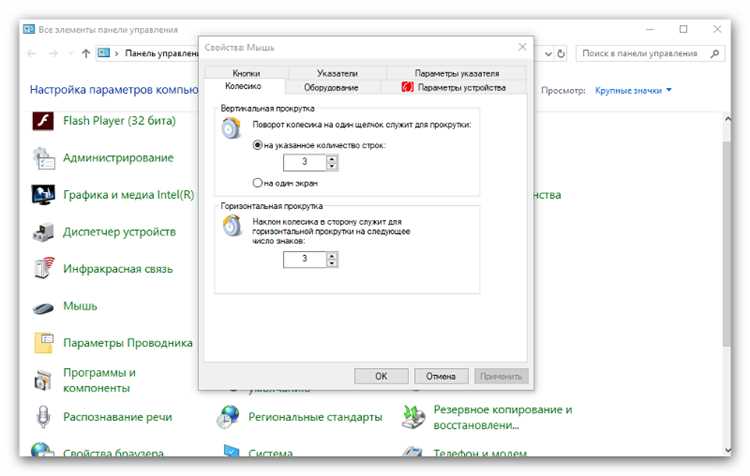Decrease horizontal scroll characters with the down arrow
Viewport: 750px width, 476px height.
(332, 263)
